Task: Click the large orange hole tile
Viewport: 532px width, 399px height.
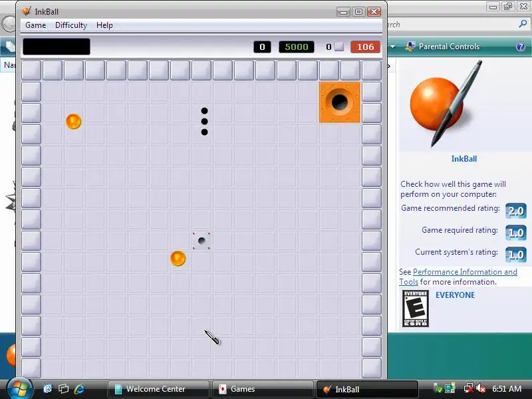Action: point(340,102)
